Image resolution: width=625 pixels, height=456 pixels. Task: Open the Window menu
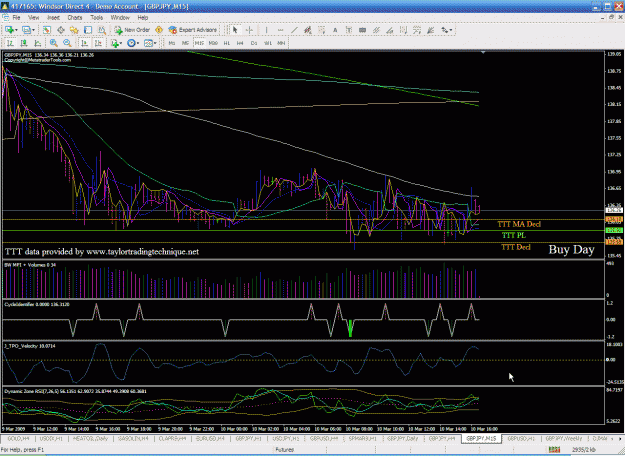pyautogui.click(x=120, y=18)
